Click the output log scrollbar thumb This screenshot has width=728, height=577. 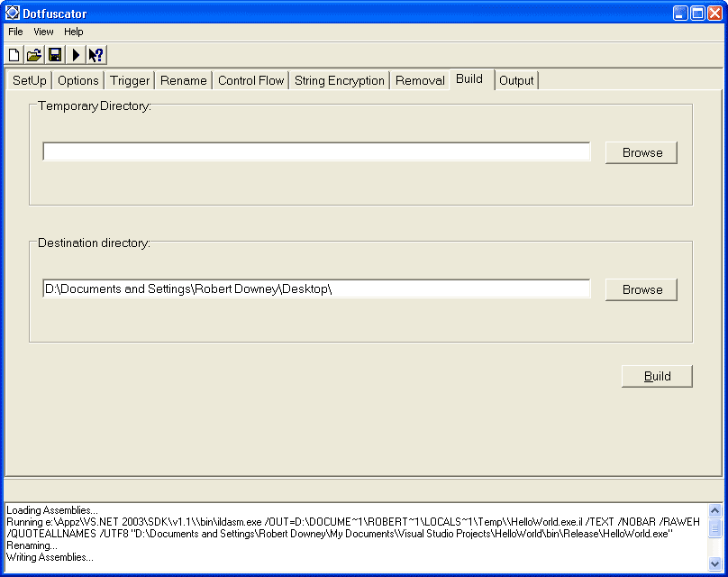(x=714, y=527)
